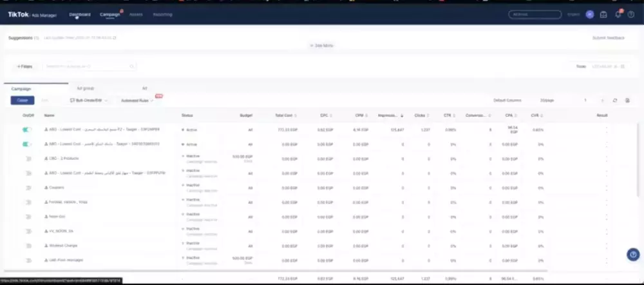Open the UAE-Foot massager campaign
This screenshot has width=644, height=285.
[66, 260]
